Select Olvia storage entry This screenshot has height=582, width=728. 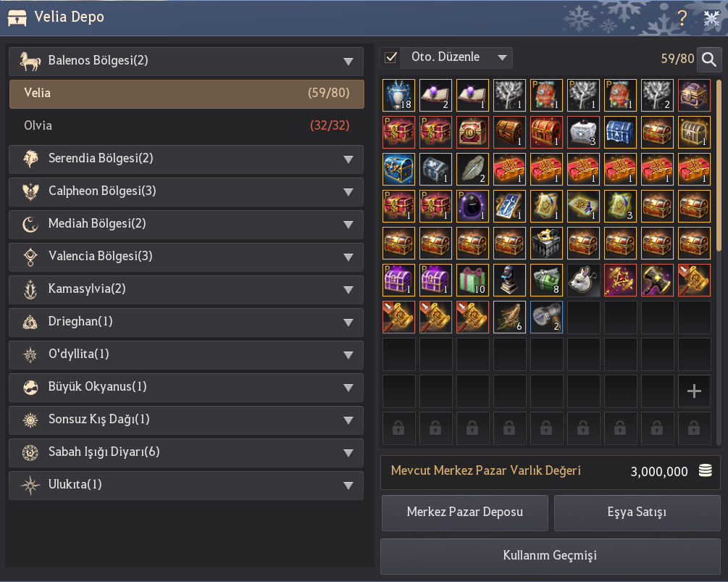click(x=185, y=126)
